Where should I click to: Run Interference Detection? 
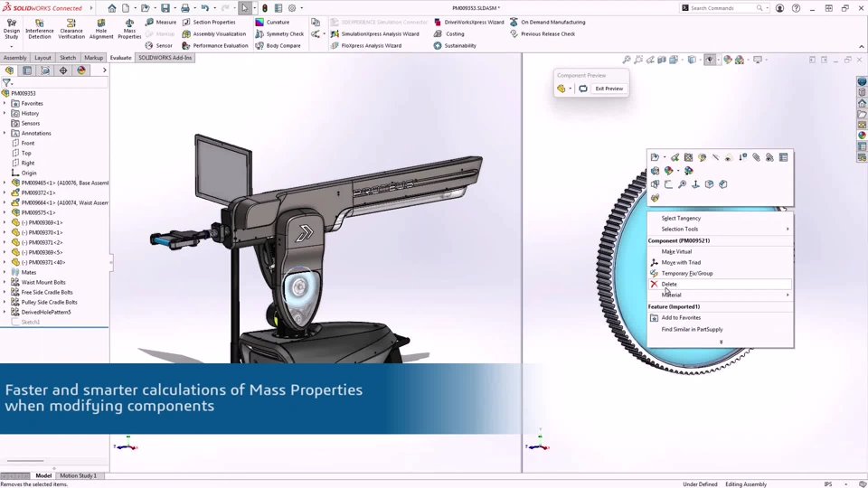click(39, 29)
